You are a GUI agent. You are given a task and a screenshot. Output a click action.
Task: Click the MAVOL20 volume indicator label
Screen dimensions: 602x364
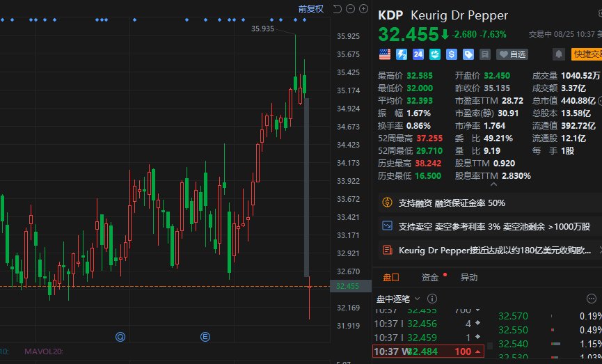pos(44,351)
